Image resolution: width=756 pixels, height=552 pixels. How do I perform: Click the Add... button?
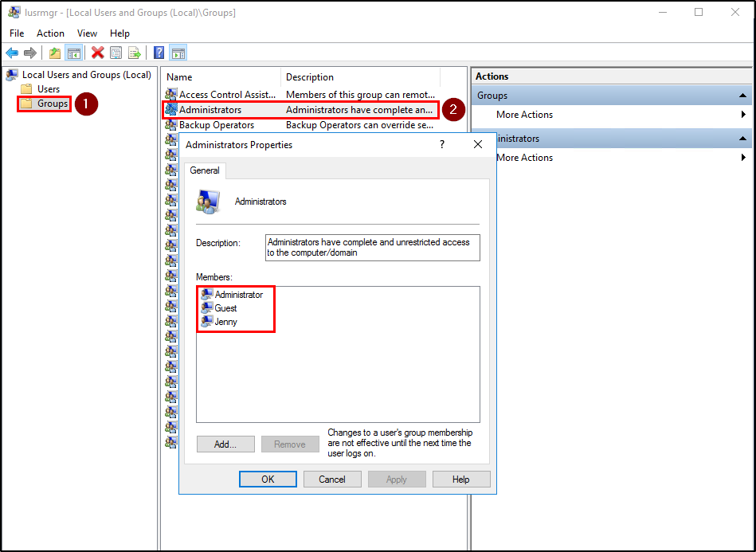click(x=225, y=444)
